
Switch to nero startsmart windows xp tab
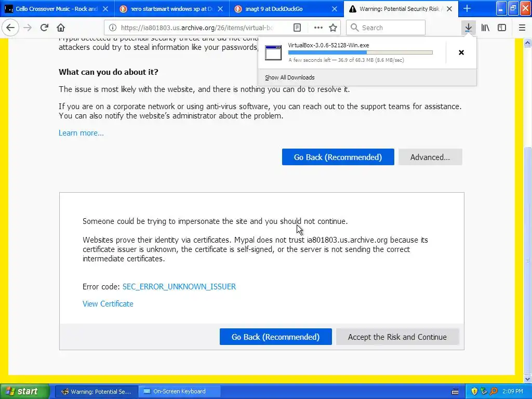coord(171,9)
